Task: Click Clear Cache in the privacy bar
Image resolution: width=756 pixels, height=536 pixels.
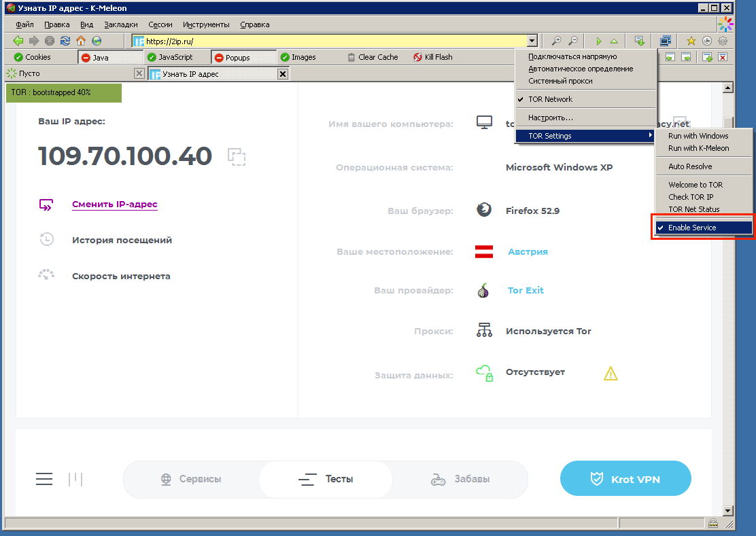Action: [373, 57]
